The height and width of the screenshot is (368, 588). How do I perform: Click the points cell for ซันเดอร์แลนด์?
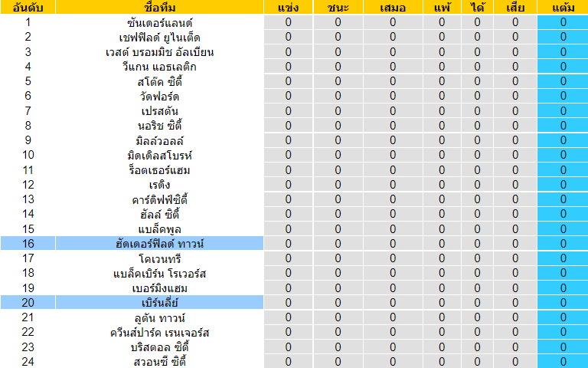pos(563,22)
